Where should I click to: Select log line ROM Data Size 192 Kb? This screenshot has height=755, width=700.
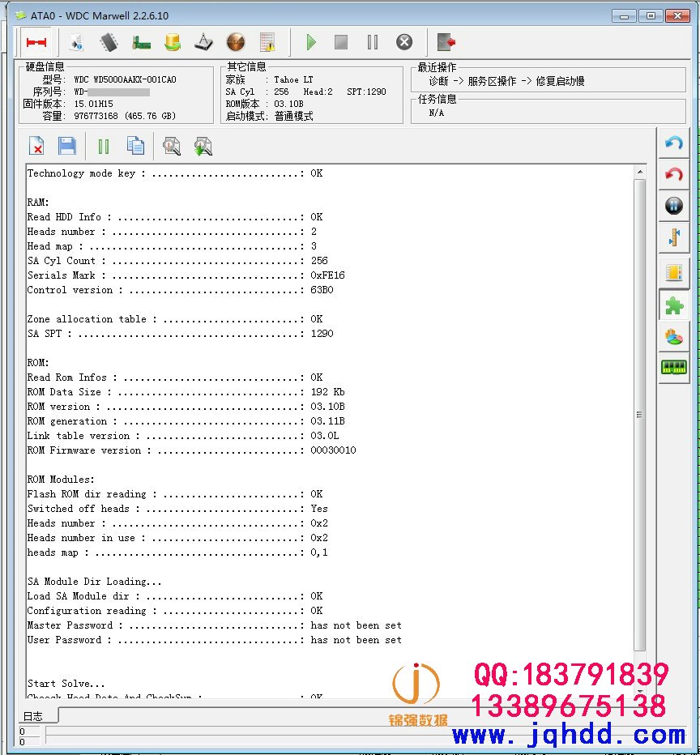coord(186,392)
